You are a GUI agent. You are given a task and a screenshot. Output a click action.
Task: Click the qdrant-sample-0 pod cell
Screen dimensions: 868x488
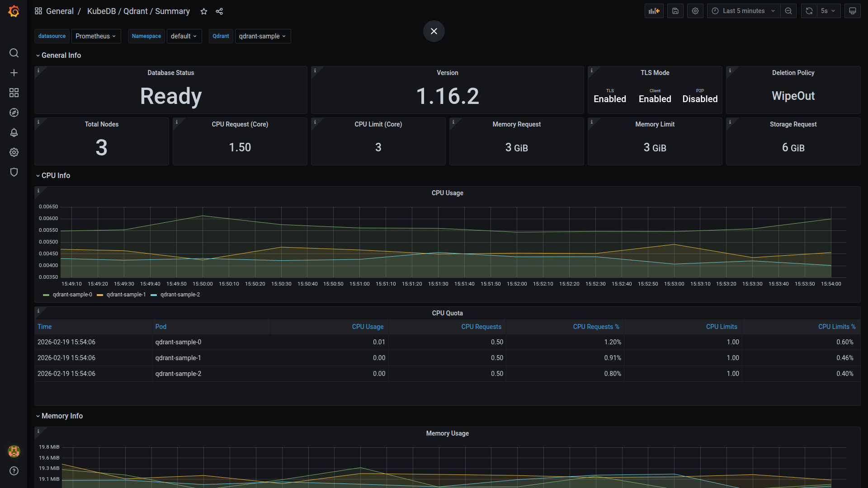(178, 342)
